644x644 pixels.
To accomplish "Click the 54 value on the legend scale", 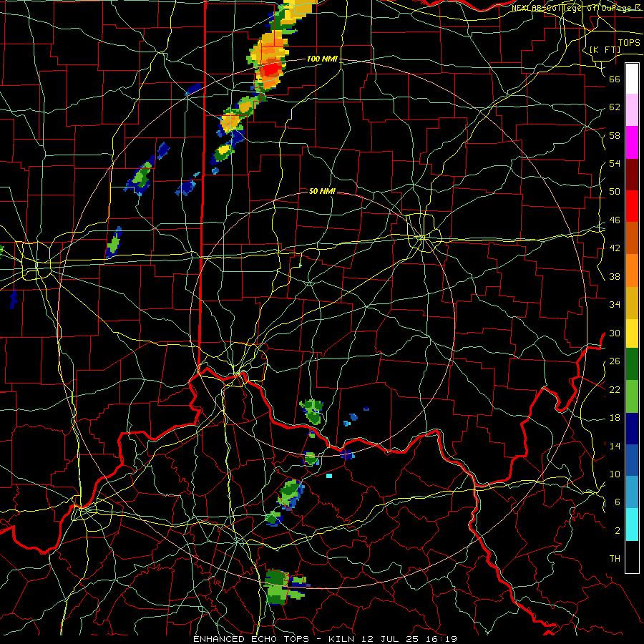I will coord(615,163).
